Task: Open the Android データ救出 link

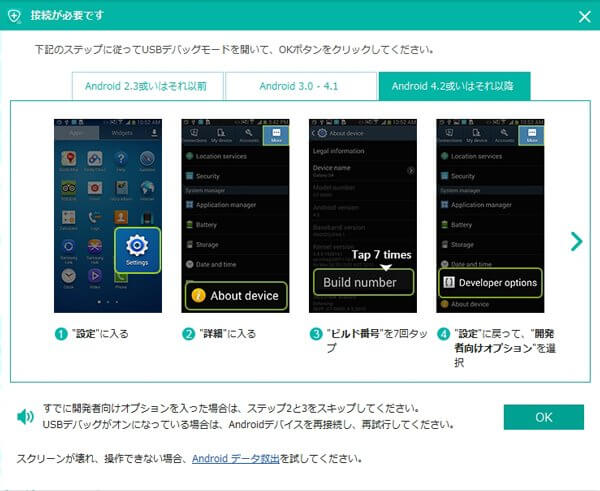Action: click(235, 458)
